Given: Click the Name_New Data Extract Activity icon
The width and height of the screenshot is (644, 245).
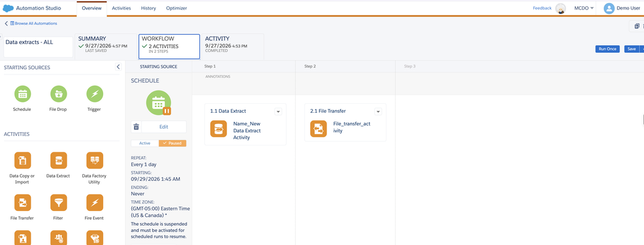Looking at the screenshot, I should coord(218,128).
